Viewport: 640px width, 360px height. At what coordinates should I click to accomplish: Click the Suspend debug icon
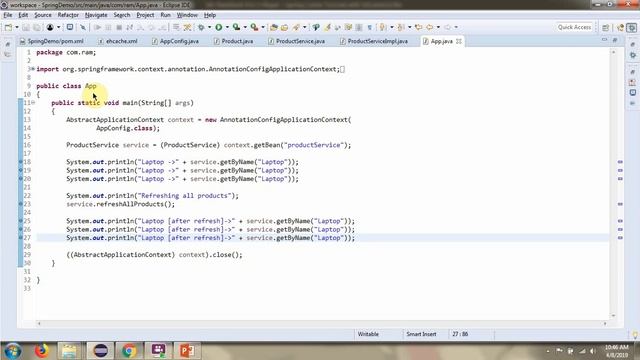[108, 27]
